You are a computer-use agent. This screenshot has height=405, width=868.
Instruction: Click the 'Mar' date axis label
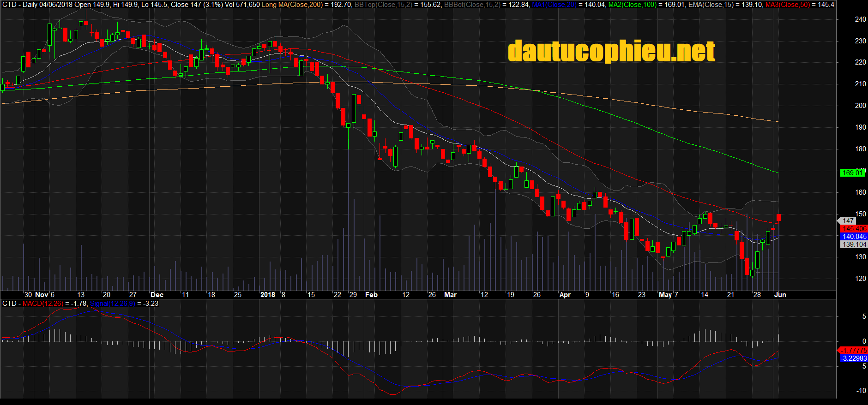pyautogui.click(x=450, y=295)
